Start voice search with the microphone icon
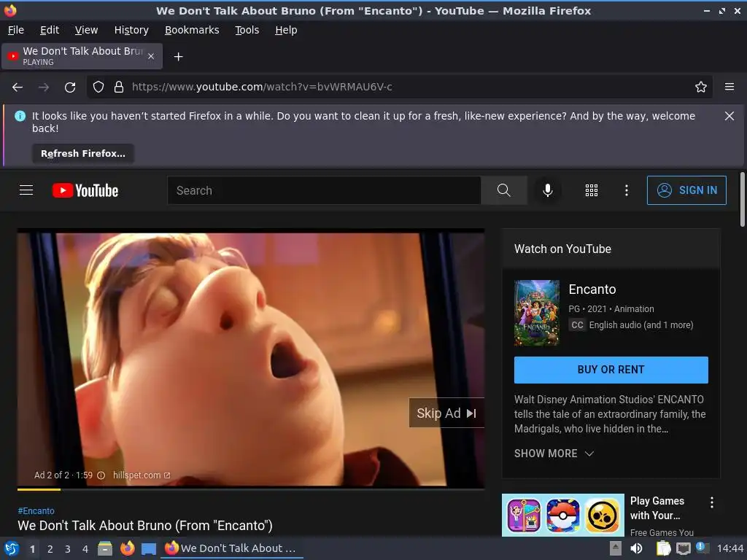747x560 pixels. tap(548, 190)
